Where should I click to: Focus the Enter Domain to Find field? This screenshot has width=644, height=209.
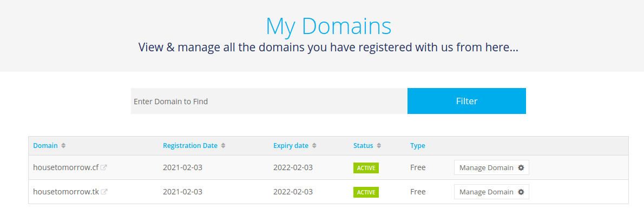point(269,101)
